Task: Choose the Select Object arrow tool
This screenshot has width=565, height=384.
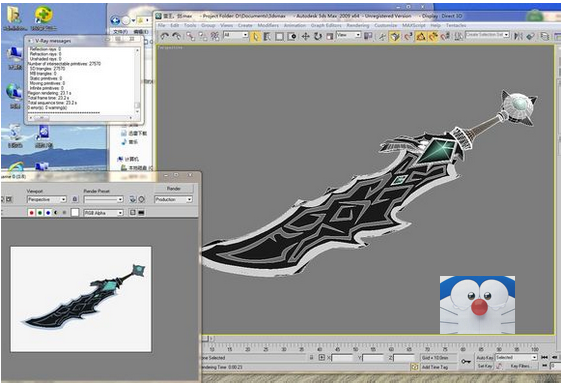Action: tap(255, 36)
